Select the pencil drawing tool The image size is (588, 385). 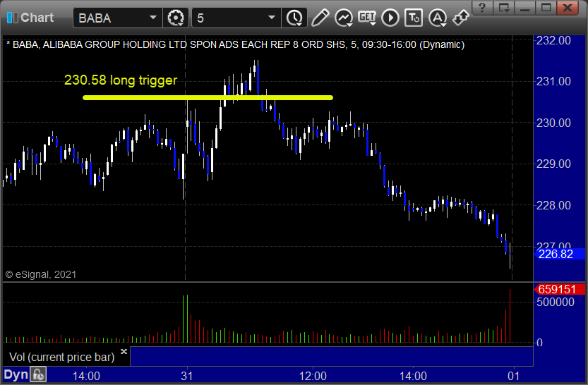(320, 18)
